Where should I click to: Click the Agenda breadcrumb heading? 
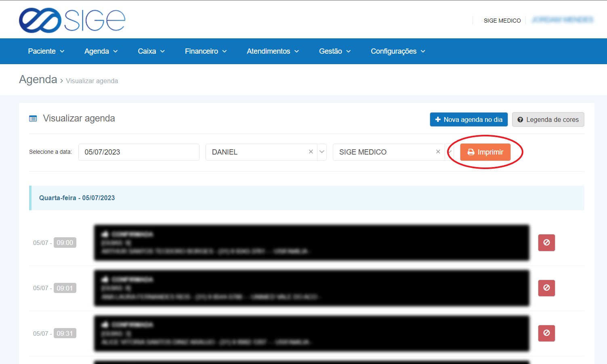pyautogui.click(x=38, y=79)
